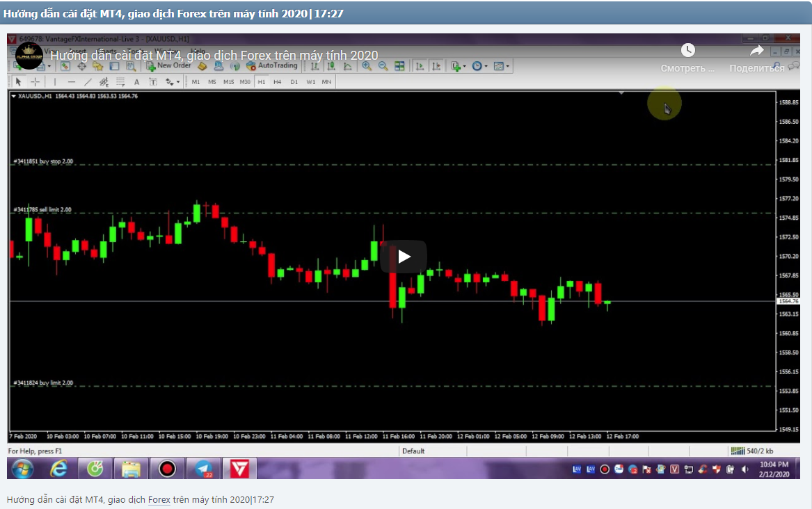Zoom out on the chart

coord(383,66)
